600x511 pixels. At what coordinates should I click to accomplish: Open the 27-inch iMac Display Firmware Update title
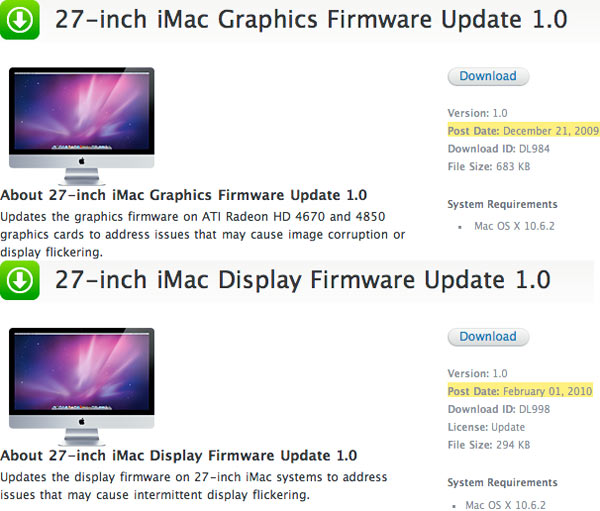303,280
